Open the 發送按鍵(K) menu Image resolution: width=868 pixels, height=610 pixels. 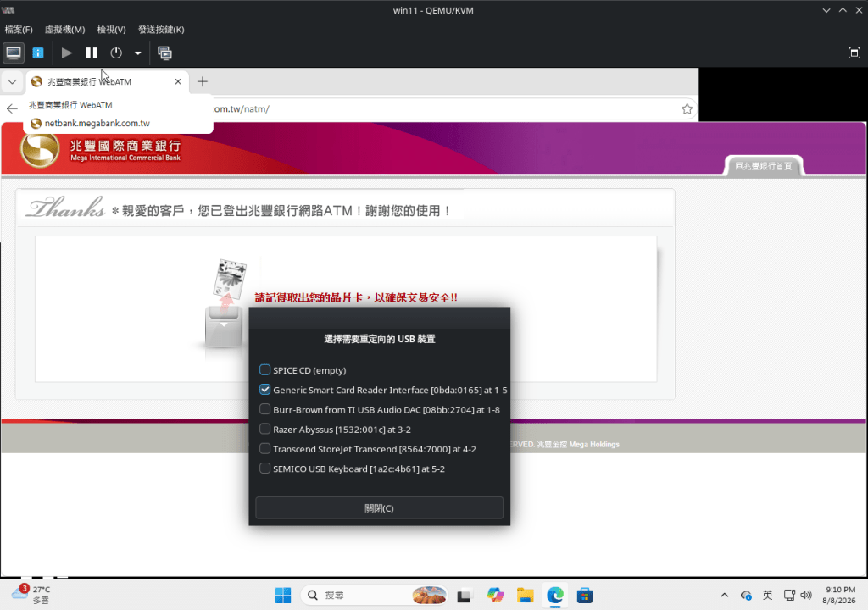pos(161,30)
